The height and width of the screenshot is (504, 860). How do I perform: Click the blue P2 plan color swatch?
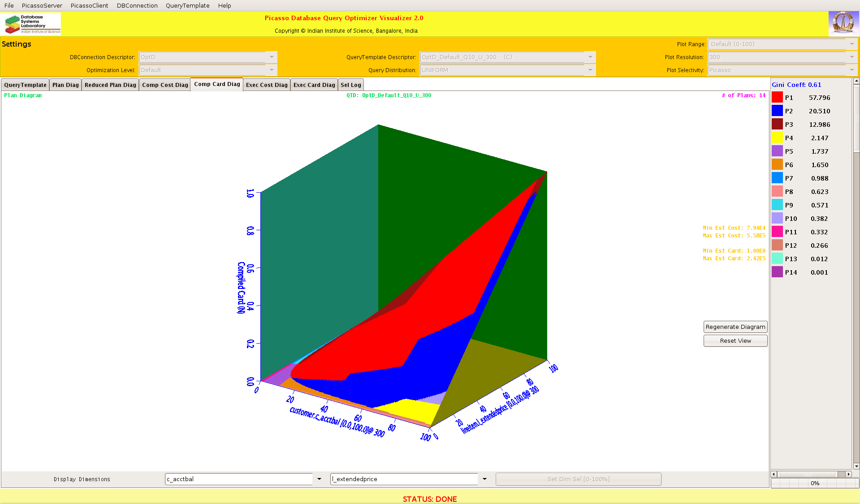pos(777,111)
